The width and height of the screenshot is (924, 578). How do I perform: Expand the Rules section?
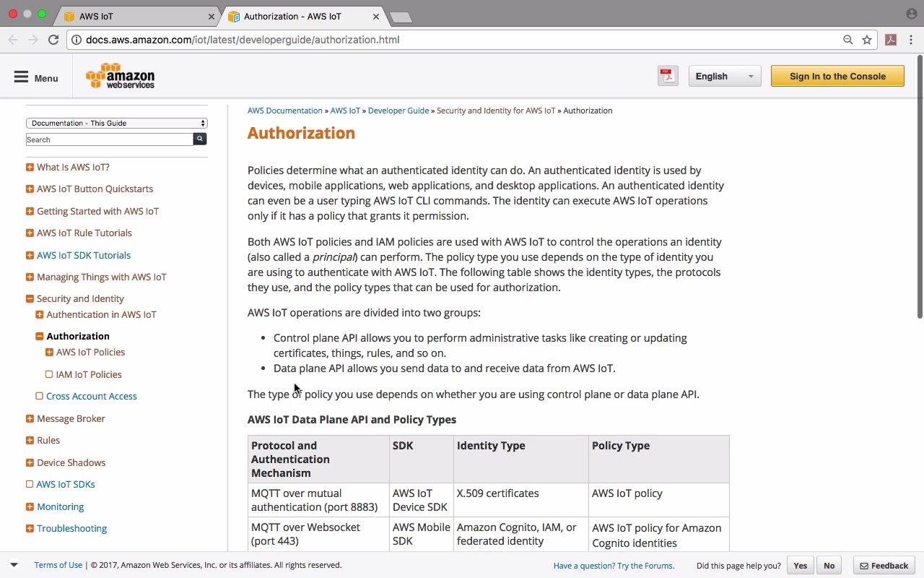30,440
